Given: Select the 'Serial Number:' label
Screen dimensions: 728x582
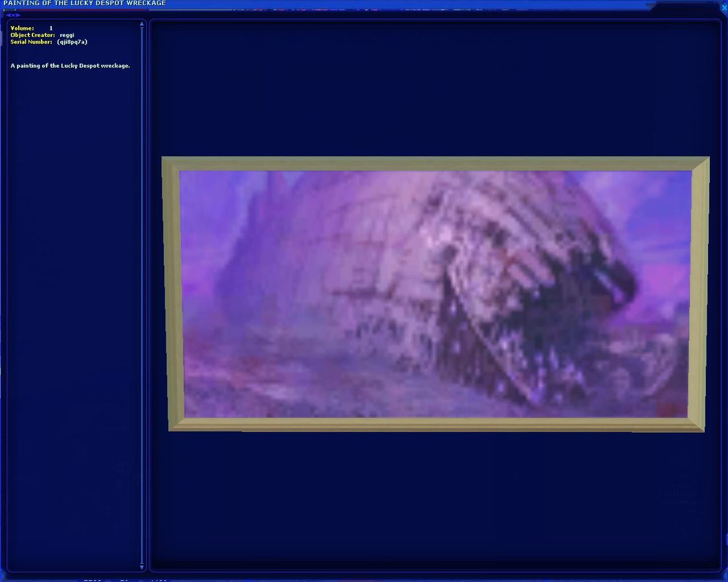Looking at the screenshot, I should (x=31, y=42).
